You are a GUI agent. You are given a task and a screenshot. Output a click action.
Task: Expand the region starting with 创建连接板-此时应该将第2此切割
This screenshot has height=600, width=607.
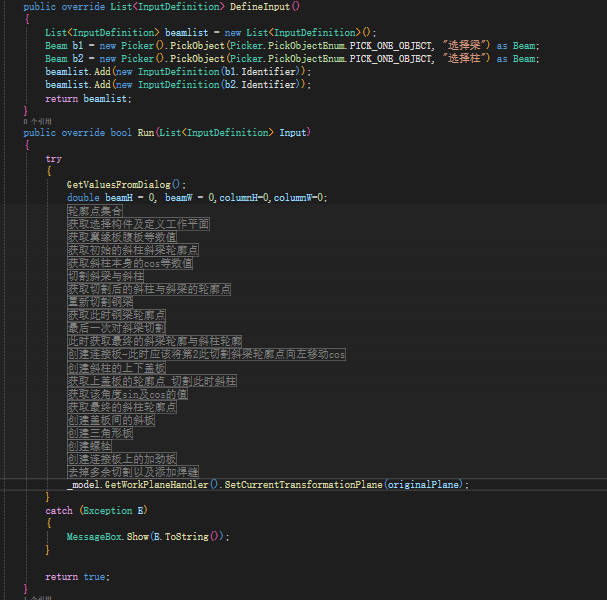pos(207,354)
